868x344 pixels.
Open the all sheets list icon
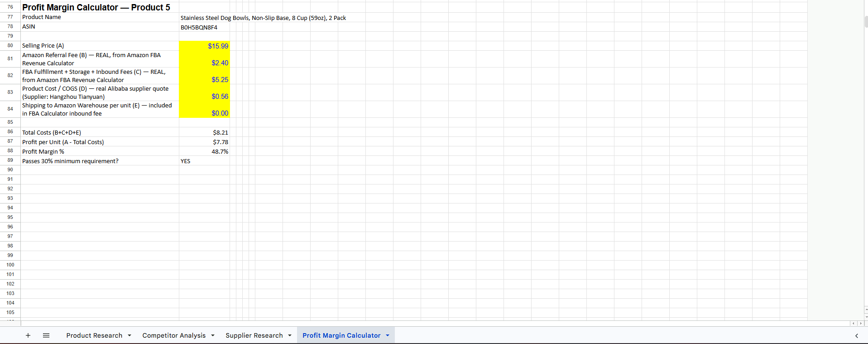(x=46, y=335)
